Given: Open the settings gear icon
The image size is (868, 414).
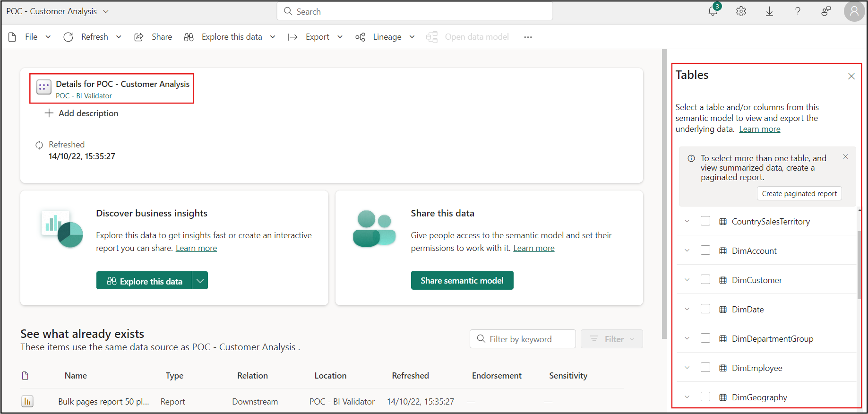Looking at the screenshot, I should point(741,11).
